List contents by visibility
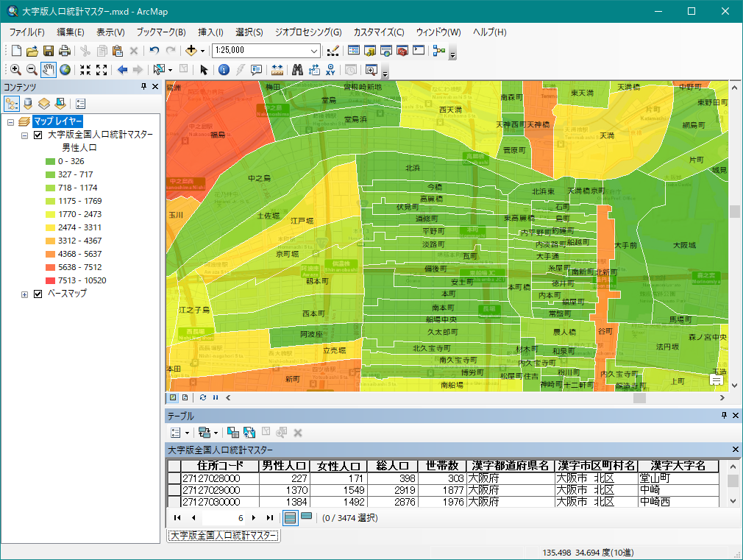The width and height of the screenshot is (743, 560). (44, 103)
